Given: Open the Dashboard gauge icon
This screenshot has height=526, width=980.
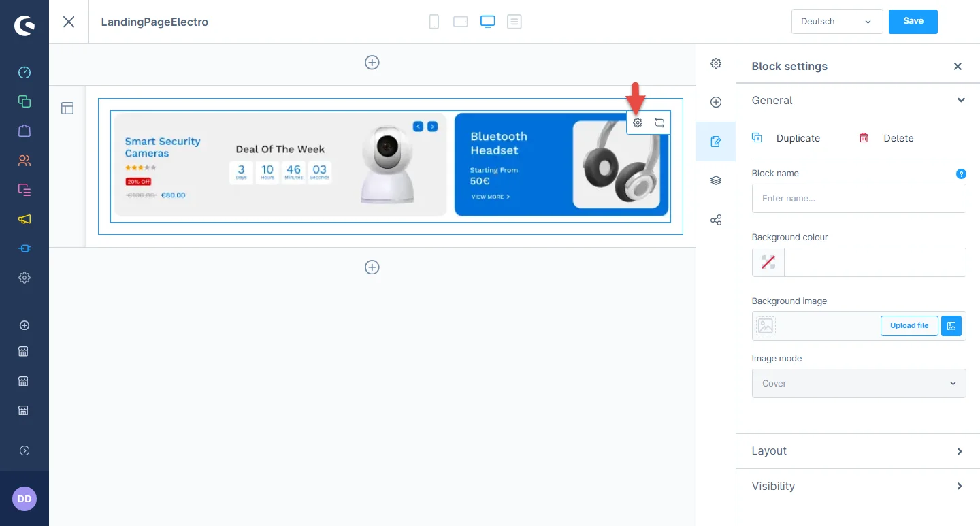Looking at the screenshot, I should pos(24,72).
